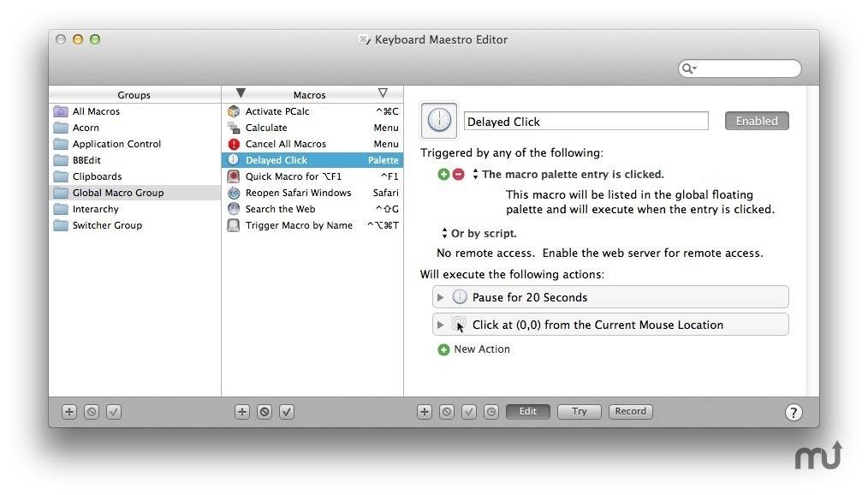The width and height of the screenshot is (868, 495).
Task: Click the Edit button
Action: pos(527,411)
